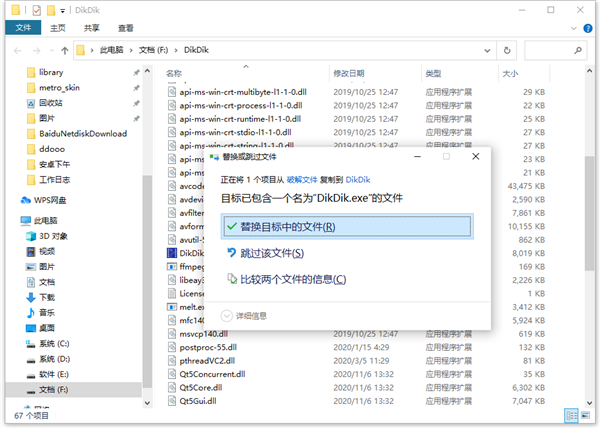Open the quick access toolbar dropdown
Image resolution: width=600 pixels, height=428 pixels.
point(62,11)
